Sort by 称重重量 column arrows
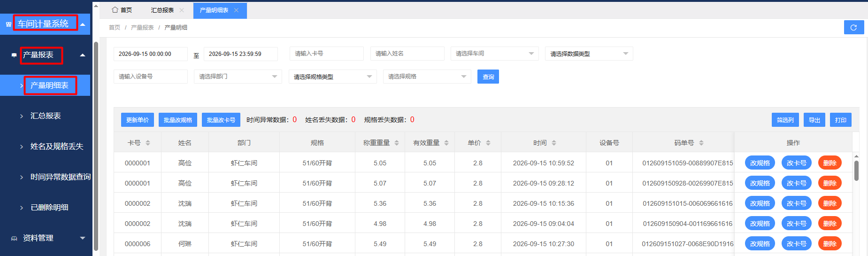Image resolution: width=868 pixels, height=256 pixels. pyautogui.click(x=397, y=143)
